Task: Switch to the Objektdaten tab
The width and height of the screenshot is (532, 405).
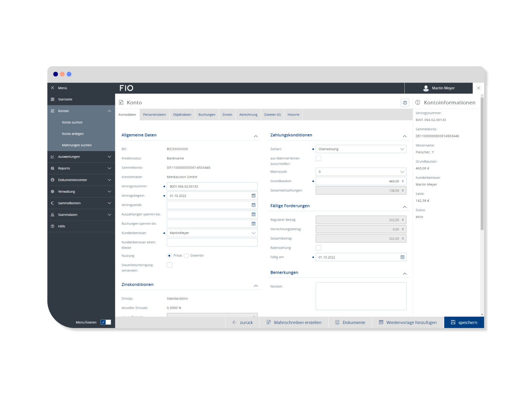Action: (x=182, y=115)
